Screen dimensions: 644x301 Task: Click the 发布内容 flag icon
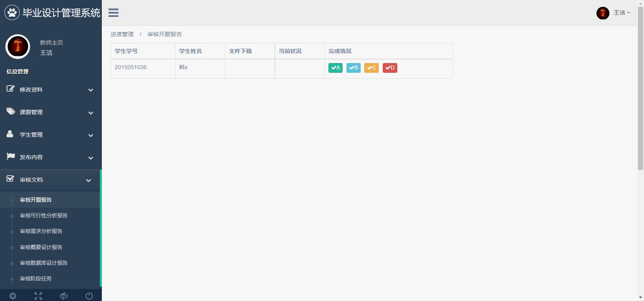(x=11, y=156)
